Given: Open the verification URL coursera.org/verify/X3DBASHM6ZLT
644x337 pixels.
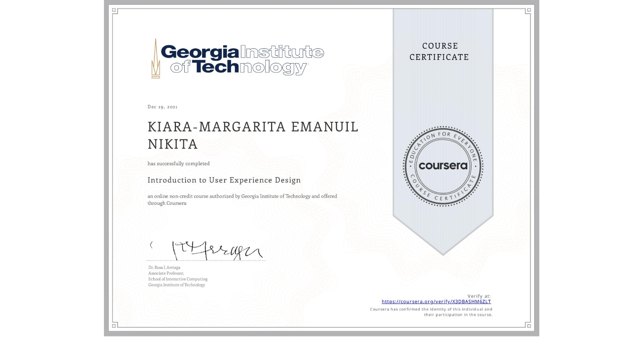Looking at the screenshot, I should click(x=436, y=302).
